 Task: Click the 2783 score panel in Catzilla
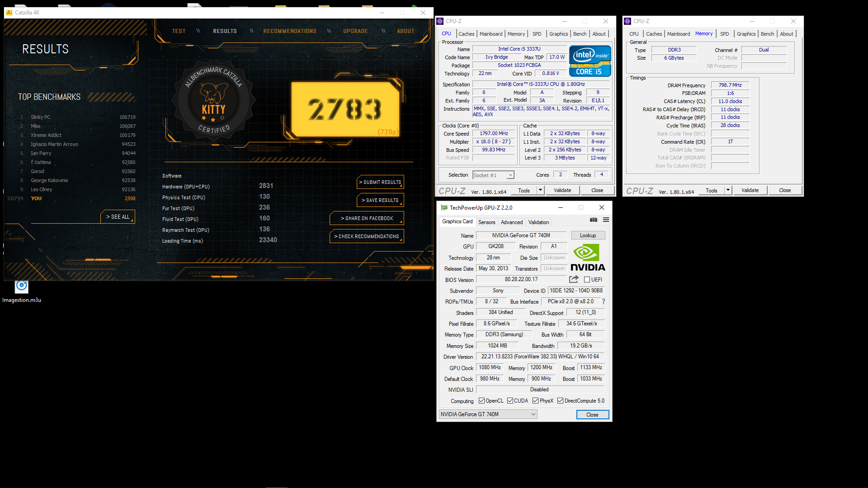coord(345,109)
